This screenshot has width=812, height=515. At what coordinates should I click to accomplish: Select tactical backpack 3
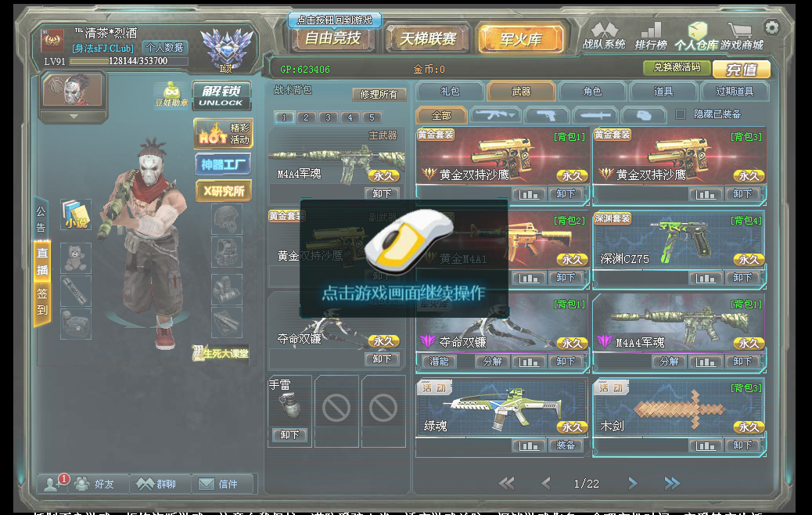329,117
